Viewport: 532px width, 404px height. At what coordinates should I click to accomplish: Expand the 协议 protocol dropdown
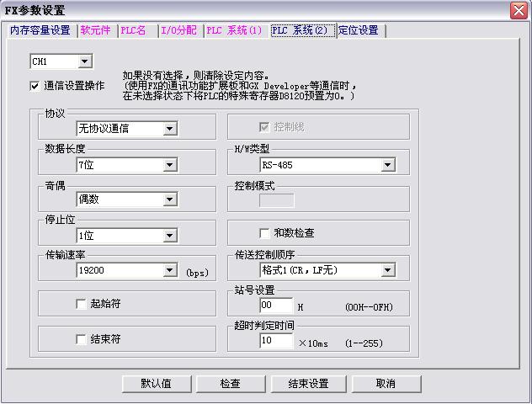click(169, 129)
